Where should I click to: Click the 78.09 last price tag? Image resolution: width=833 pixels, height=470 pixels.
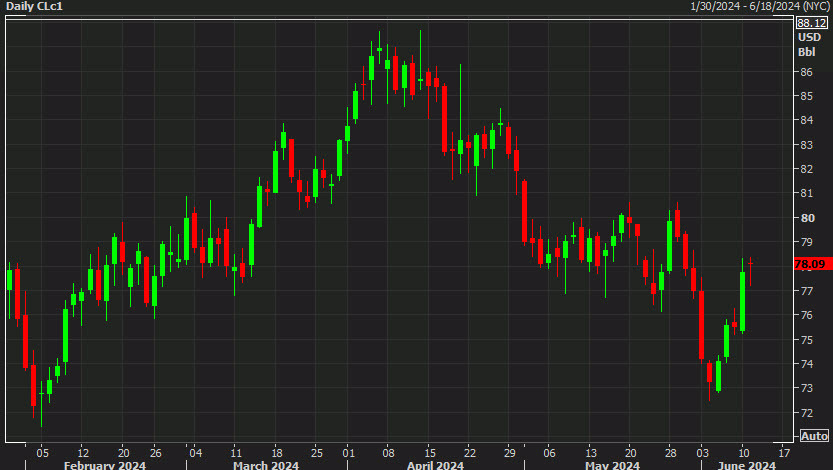811,264
